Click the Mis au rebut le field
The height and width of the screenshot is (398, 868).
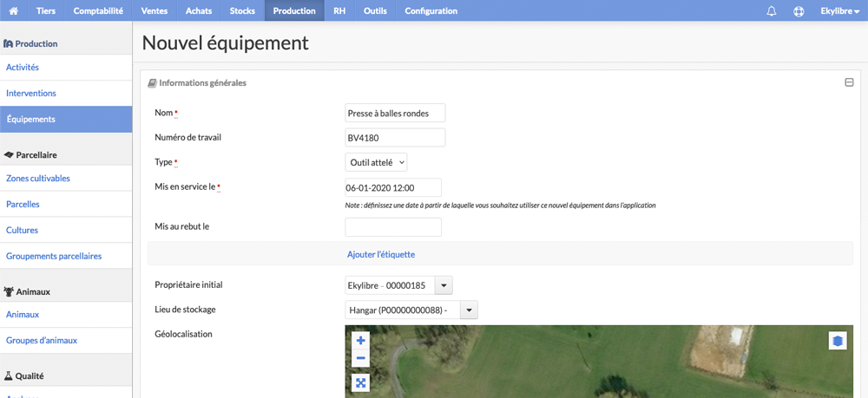point(393,227)
